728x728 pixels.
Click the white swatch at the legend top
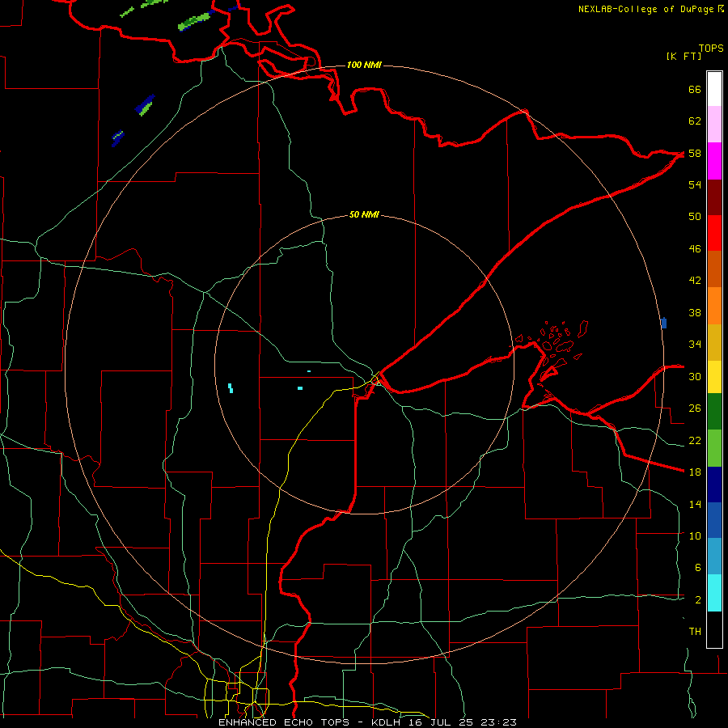click(714, 89)
